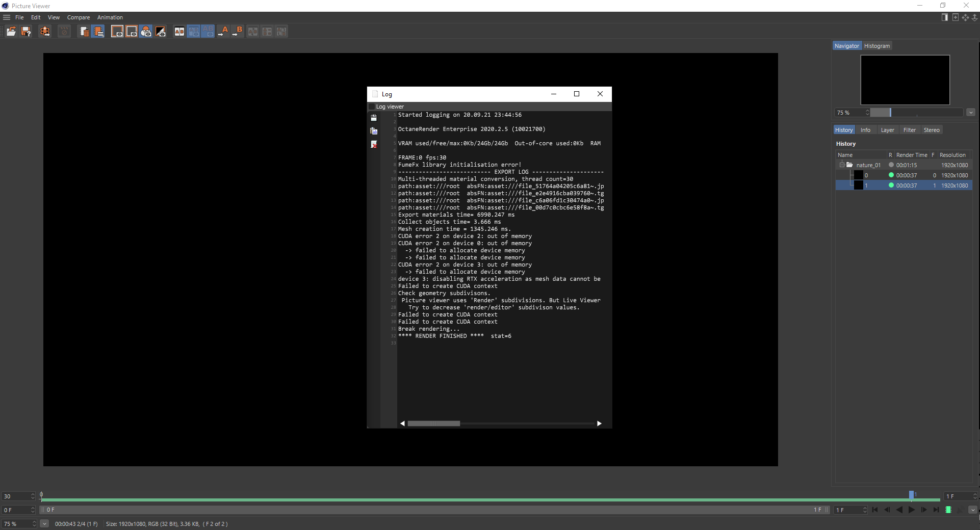The width and height of the screenshot is (980, 530).
Task: Click the copy log icon in Log viewer
Action: coord(374,131)
